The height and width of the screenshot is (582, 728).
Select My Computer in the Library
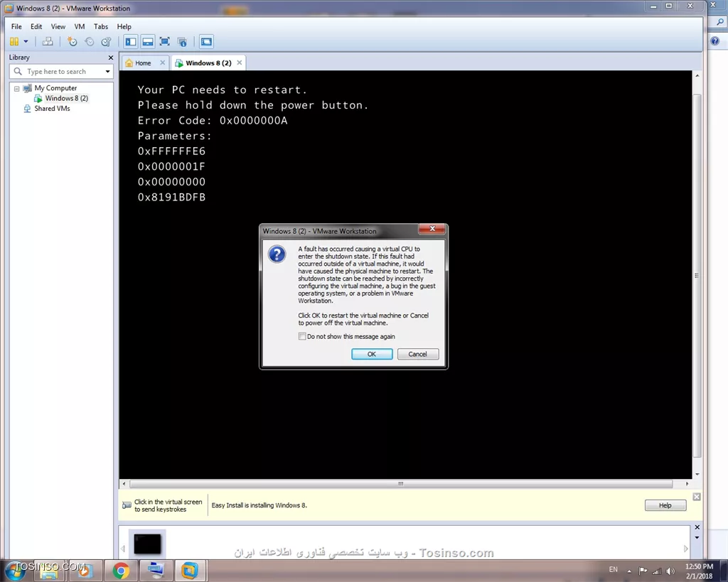55,88
